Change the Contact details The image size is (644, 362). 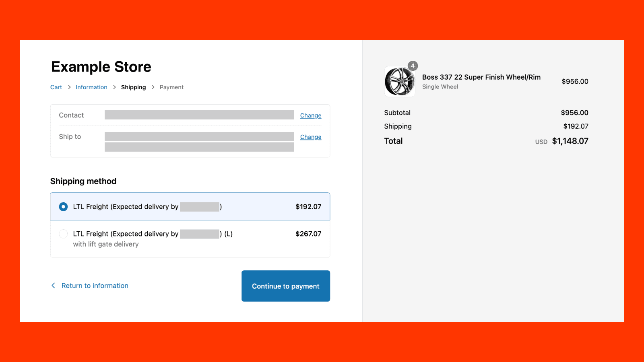pyautogui.click(x=311, y=115)
